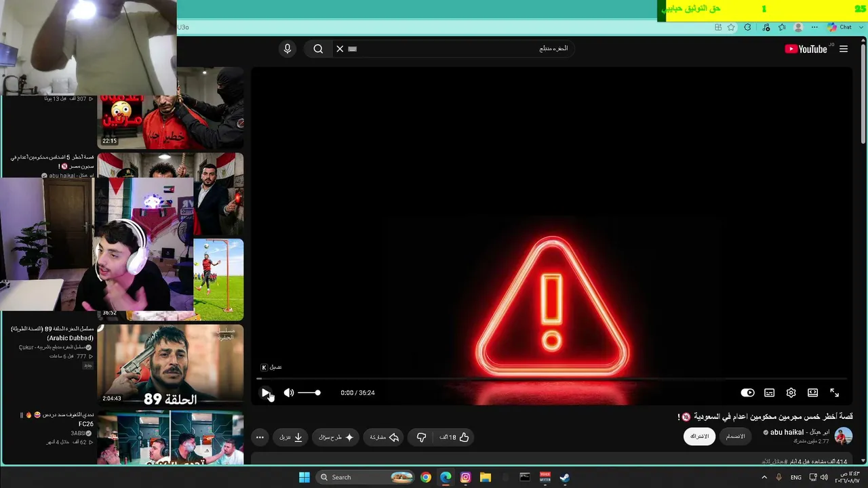Open the video title about Saudi criminals
Viewport: 868px width, 488px height.
point(765,416)
